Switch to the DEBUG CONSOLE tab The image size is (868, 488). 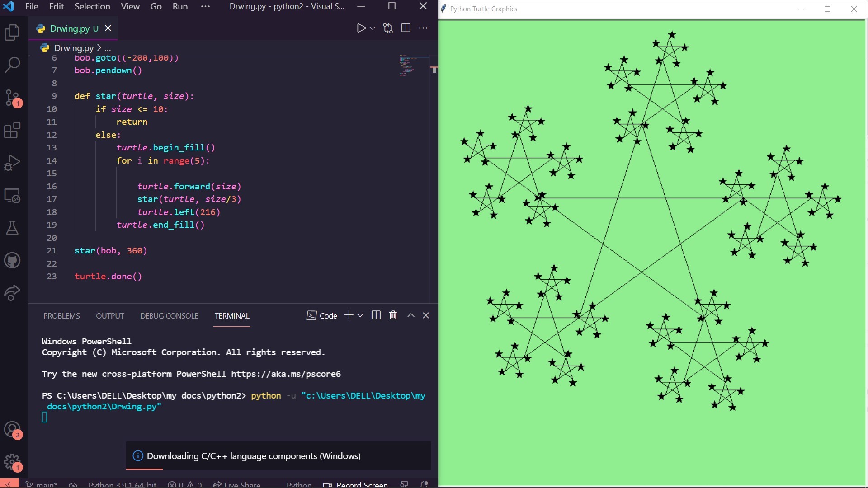pos(169,316)
